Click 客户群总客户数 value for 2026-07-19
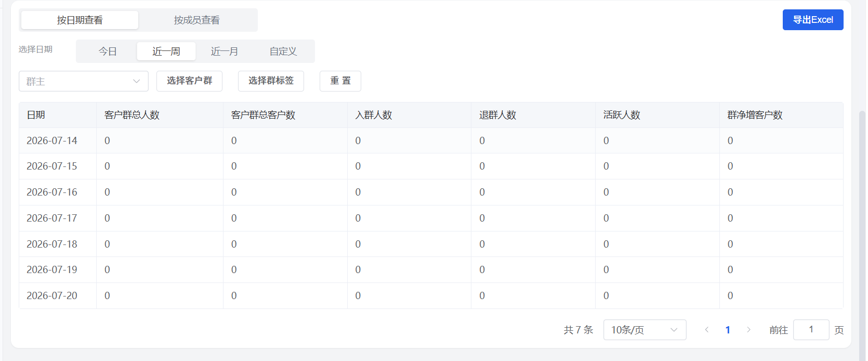 coord(234,269)
